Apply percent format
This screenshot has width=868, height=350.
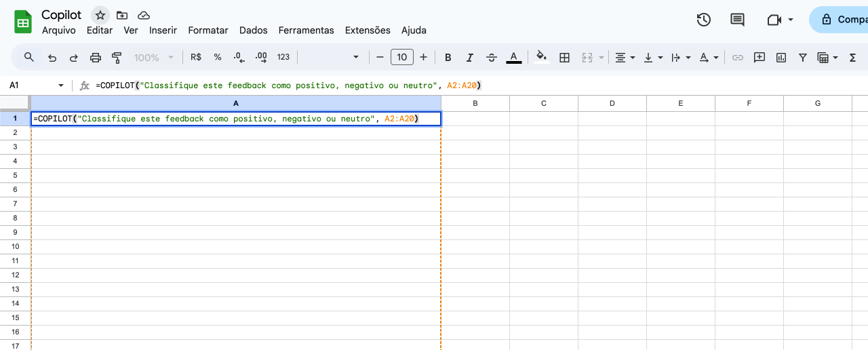pyautogui.click(x=218, y=58)
